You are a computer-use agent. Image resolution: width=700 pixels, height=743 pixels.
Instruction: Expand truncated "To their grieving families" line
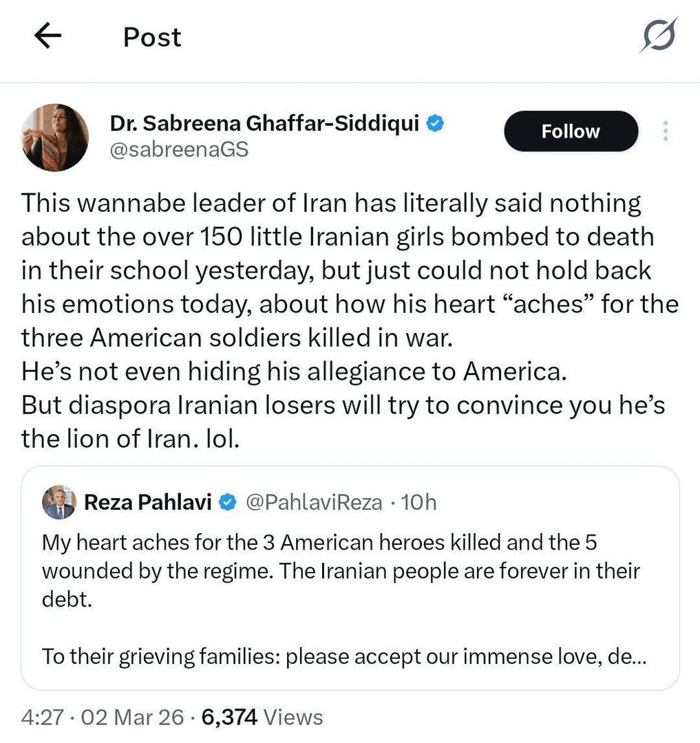[x=344, y=656]
